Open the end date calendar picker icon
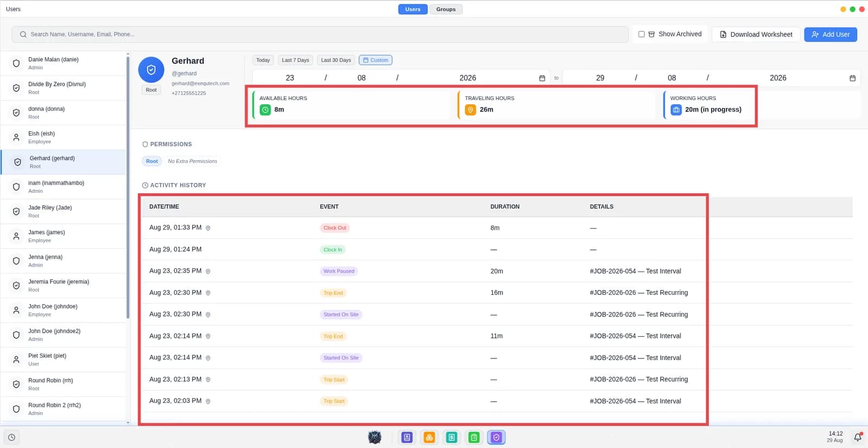The height and width of the screenshot is (448, 868). pos(852,78)
